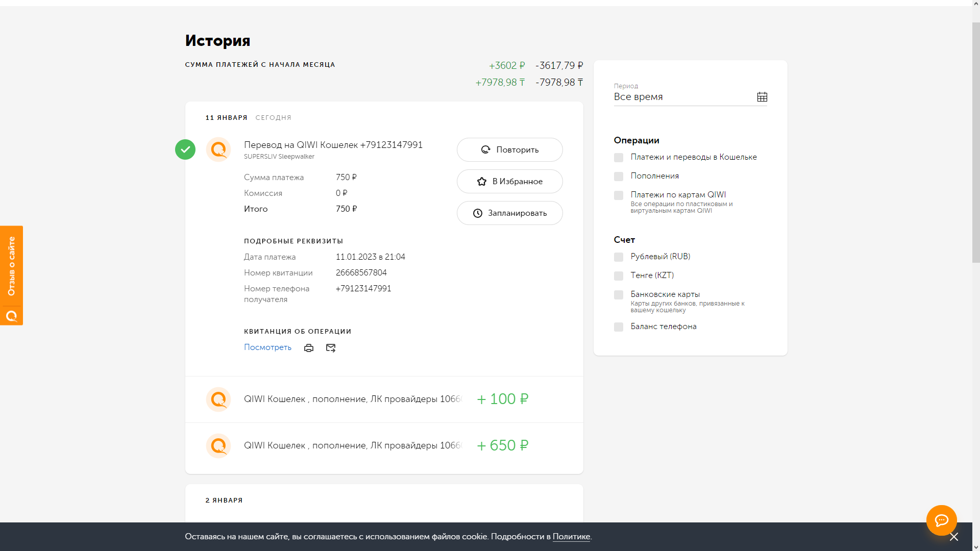
Task: Click the monthly total +3602 ₽
Action: pos(507,66)
